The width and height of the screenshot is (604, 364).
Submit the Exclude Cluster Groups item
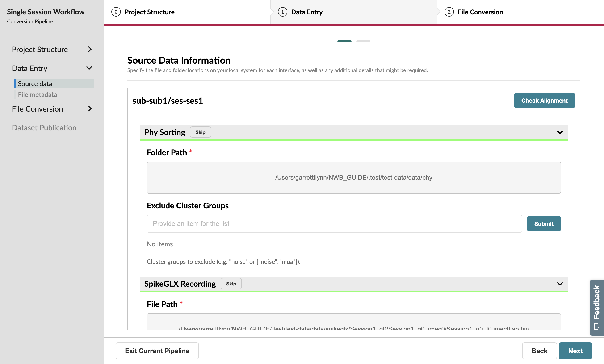544,224
